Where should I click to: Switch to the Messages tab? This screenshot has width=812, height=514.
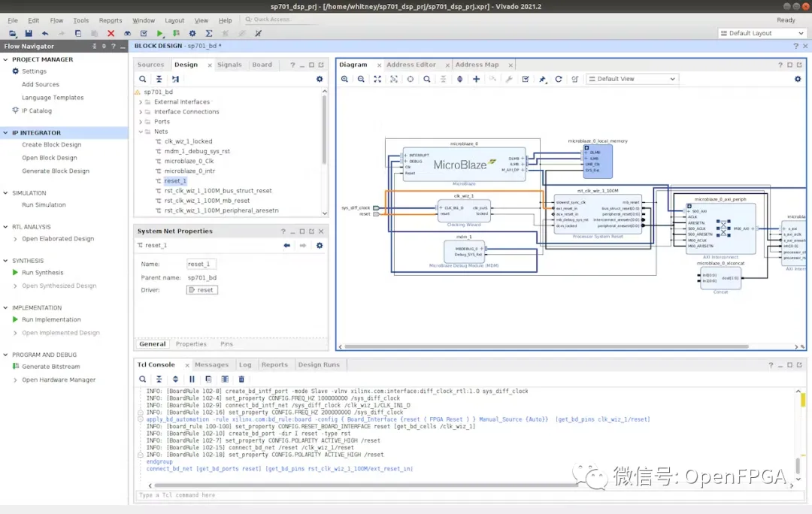[211, 365]
